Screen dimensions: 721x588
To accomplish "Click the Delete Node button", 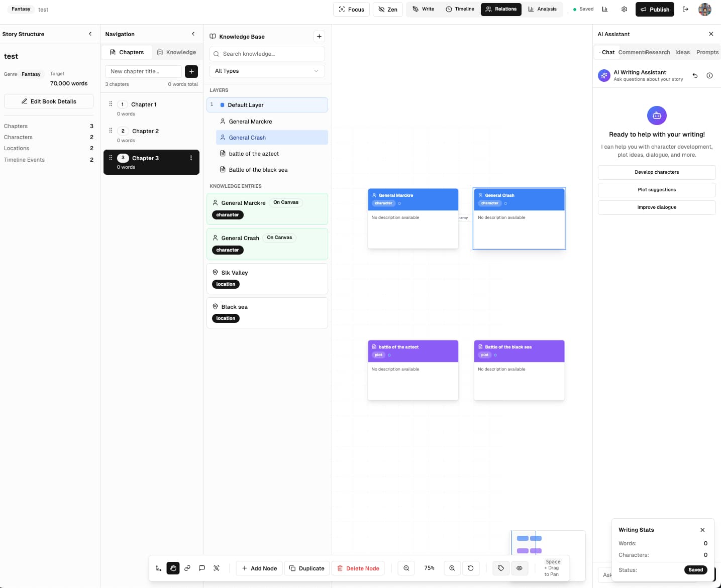I will click(x=358, y=568).
